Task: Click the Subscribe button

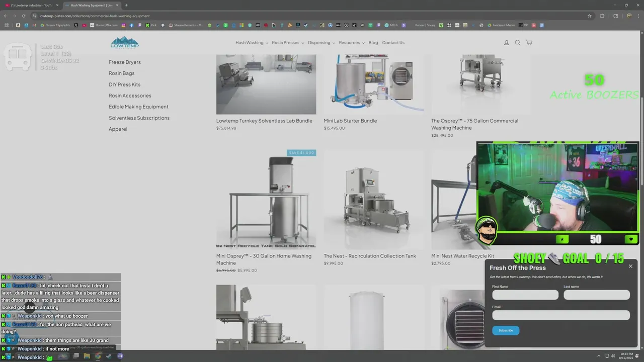Action: point(506,330)
